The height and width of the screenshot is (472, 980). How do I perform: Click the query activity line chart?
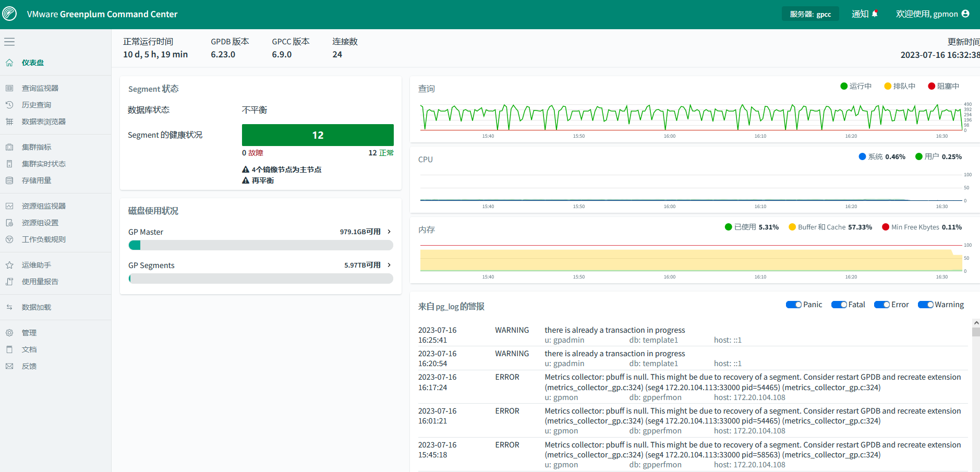tap(691, 117)
